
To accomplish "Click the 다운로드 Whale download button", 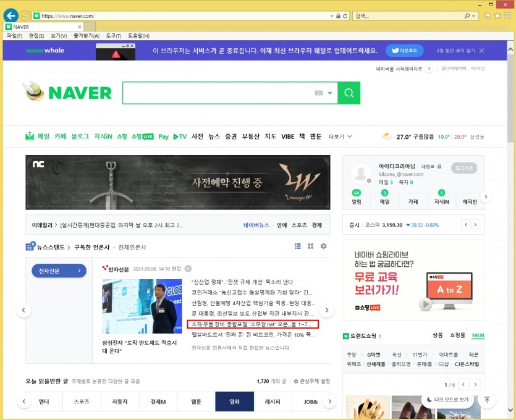I will click(405, 51).
